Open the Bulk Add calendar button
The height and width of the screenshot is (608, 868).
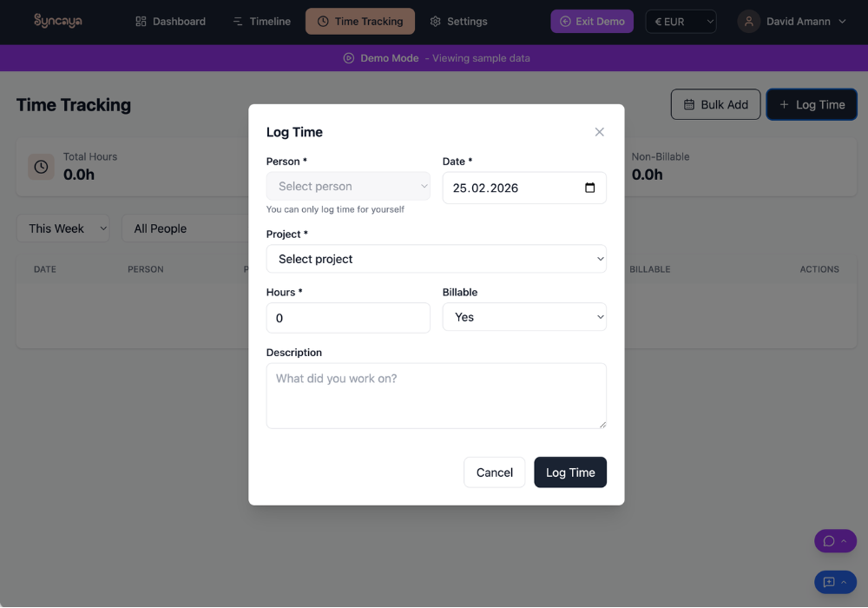(x=715, y=104)
